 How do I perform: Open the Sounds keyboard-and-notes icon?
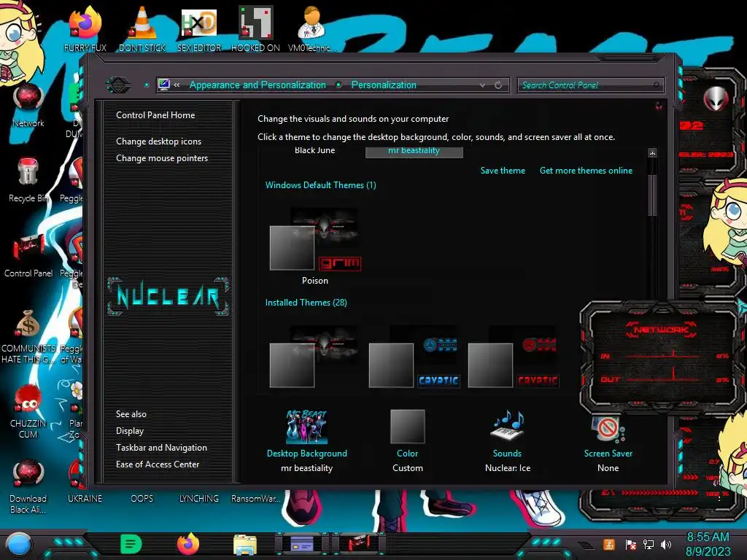point(508,425)
